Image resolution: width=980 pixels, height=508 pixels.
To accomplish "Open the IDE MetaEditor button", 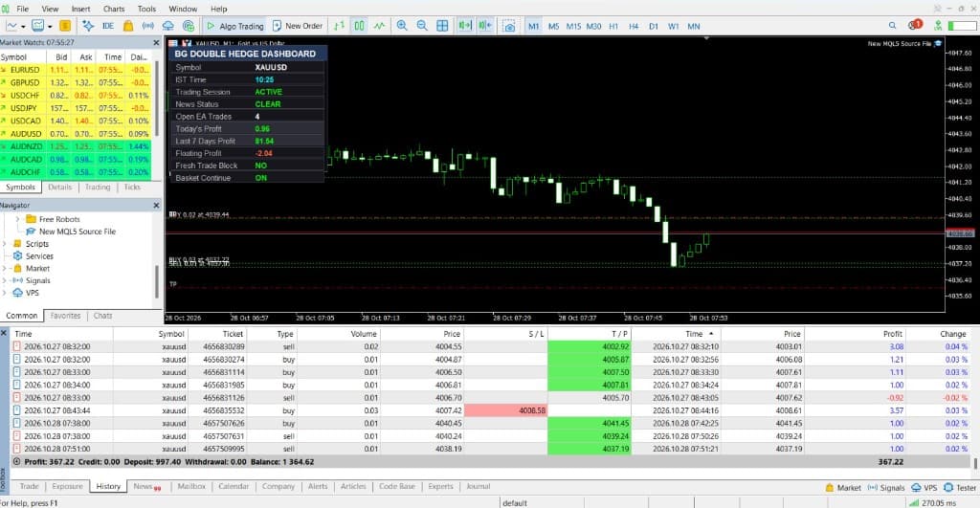I will 108,26.
